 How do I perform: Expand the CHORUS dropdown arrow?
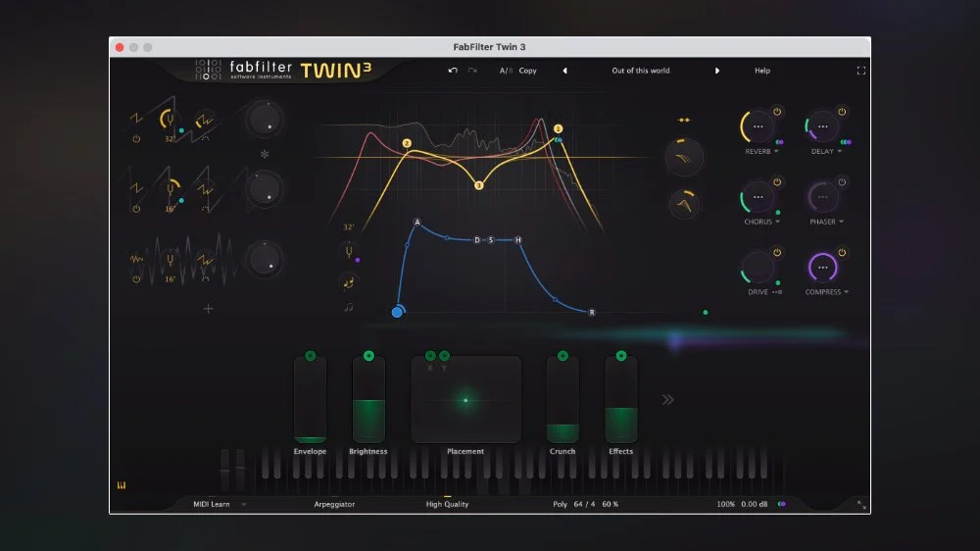(x=777, y=222)
